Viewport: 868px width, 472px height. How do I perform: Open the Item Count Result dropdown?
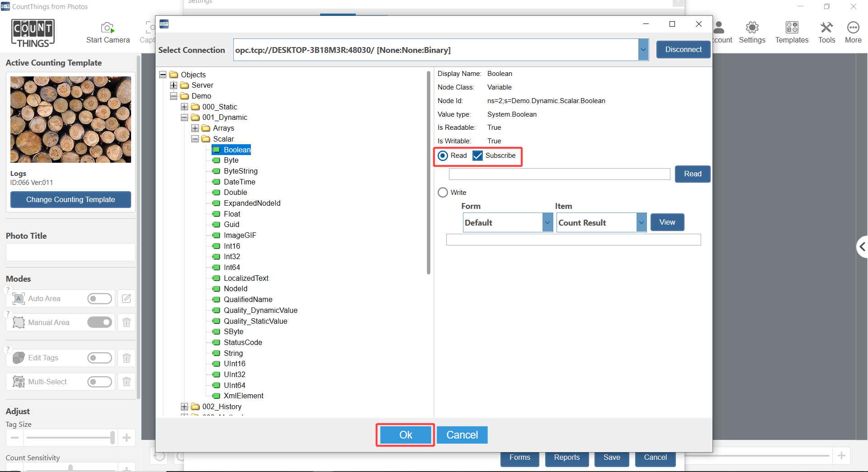tap(641, 222)
